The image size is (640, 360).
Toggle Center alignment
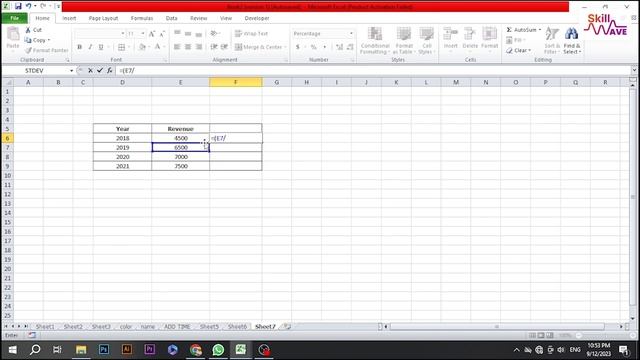click(x=188, y=47)
